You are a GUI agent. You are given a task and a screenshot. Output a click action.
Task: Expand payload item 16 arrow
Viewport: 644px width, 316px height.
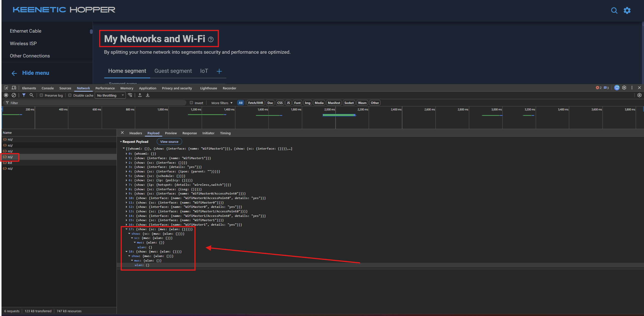click(x=126, y=225)
